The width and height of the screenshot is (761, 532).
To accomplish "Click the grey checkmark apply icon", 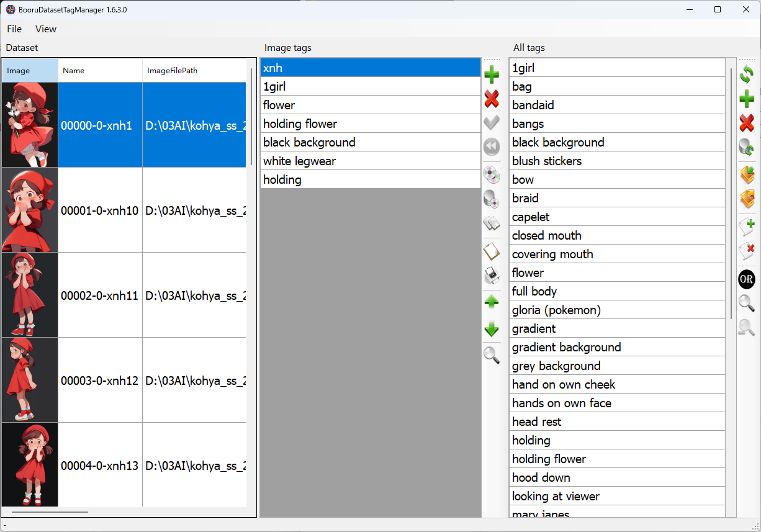I will (492, 123).
